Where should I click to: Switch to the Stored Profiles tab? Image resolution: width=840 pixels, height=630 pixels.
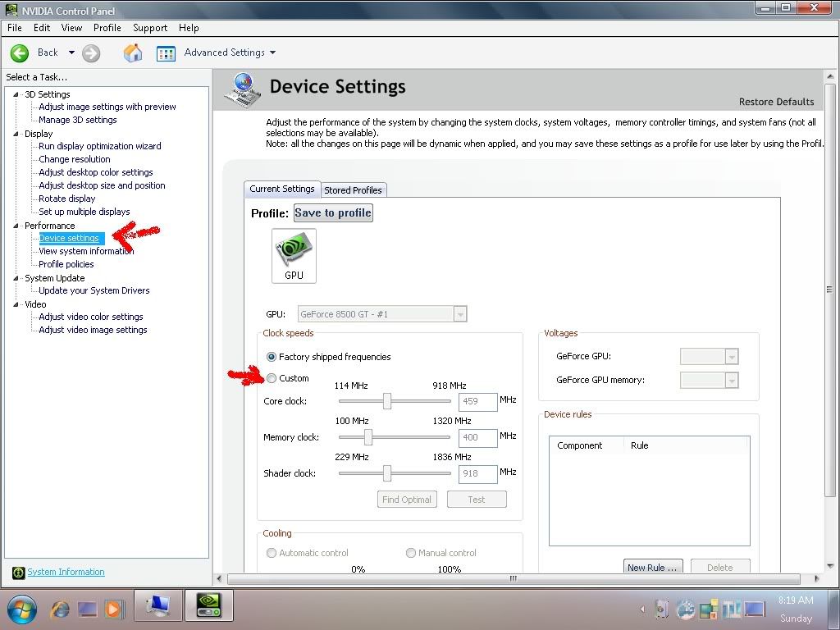[353, 190]
